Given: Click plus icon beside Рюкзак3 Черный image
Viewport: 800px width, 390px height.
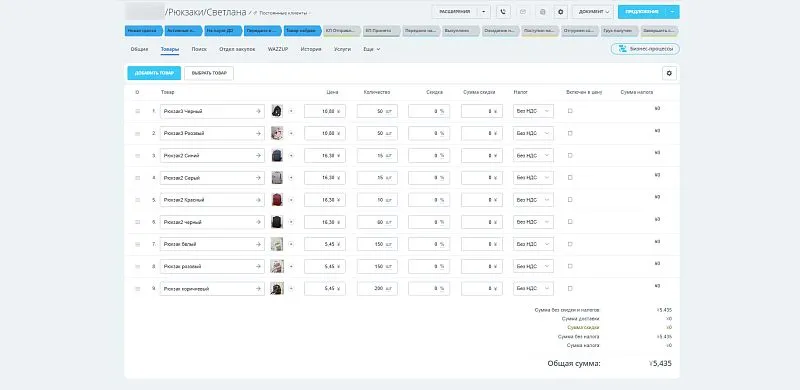Looking at the screenshot, I should (291, 111).
